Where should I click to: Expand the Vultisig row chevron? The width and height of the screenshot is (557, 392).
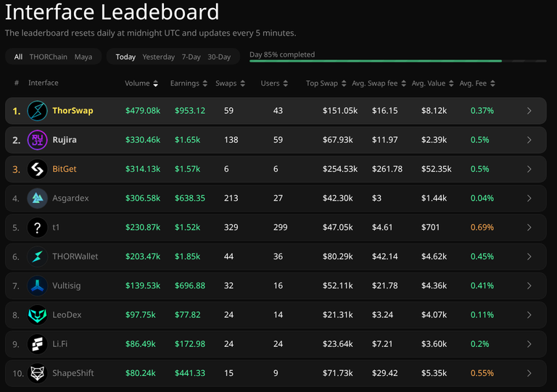(529, 285)
